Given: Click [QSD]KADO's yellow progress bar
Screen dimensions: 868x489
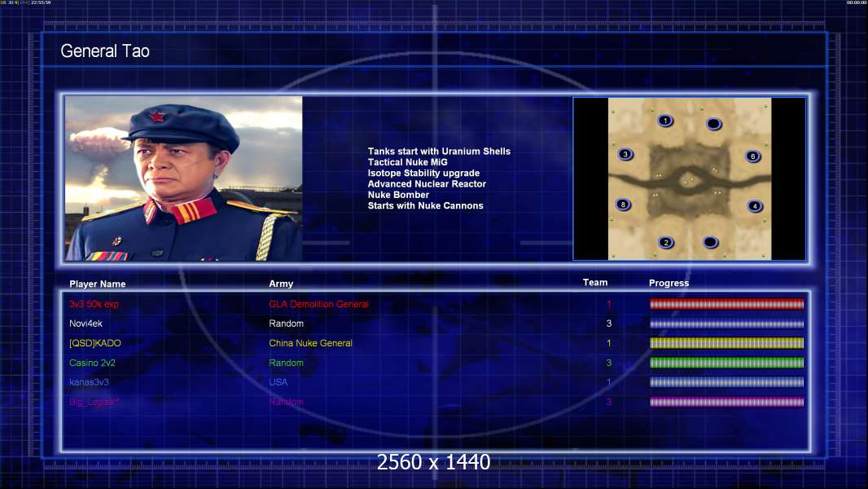Looking at the screenshot, I should point(726,343).
